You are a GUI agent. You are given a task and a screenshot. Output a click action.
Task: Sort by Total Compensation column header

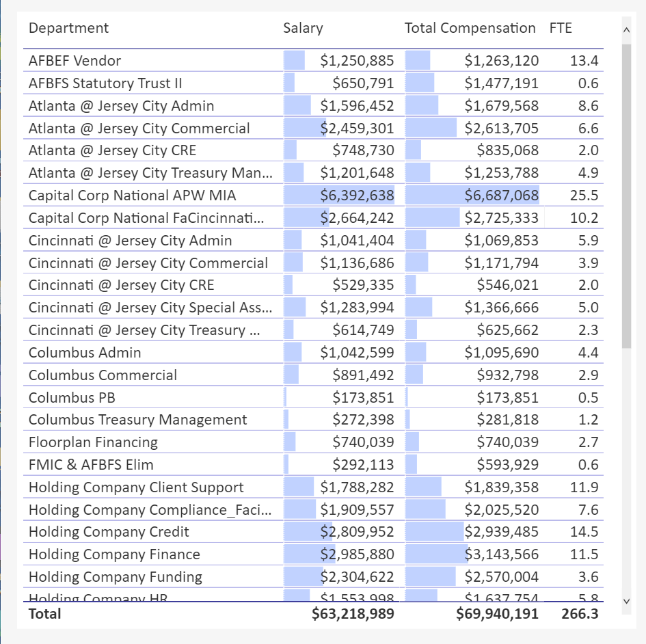[x=470, y=28]
